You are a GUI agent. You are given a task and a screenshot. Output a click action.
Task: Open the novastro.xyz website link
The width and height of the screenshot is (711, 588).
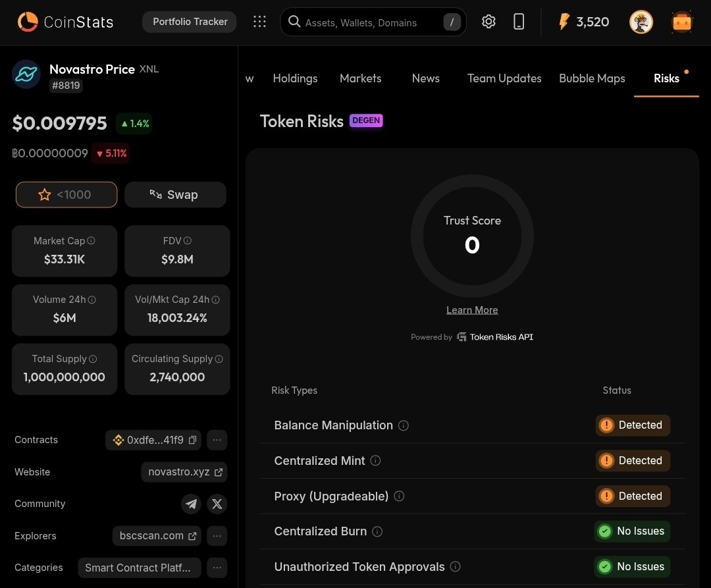point(184,472)
